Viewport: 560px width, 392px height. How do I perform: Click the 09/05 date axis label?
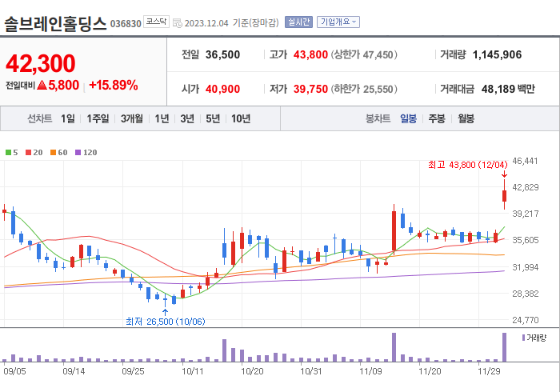(x=14, y=371)
